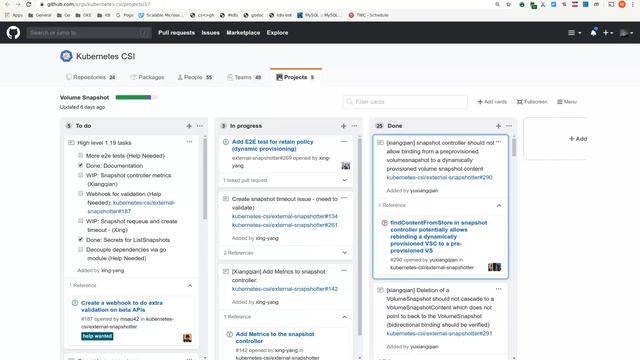
Task: Collapse reference under Add Metrics card
Action: coord(344,317)
